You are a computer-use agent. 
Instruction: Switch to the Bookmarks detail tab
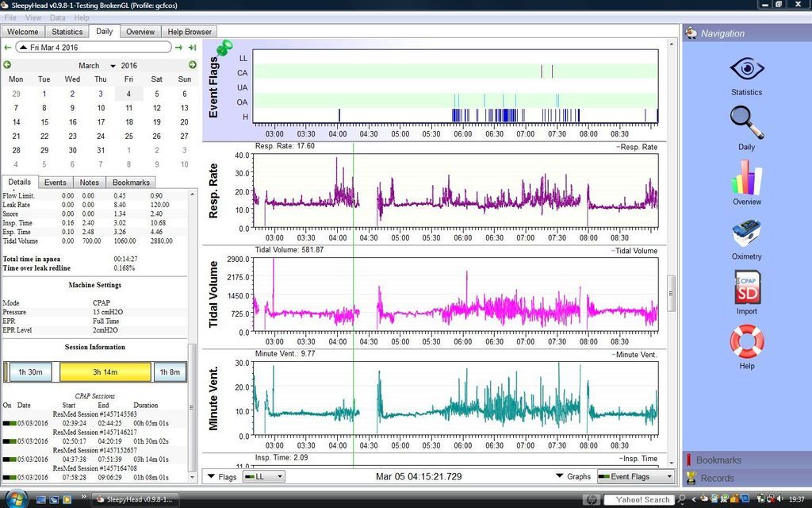131,183
